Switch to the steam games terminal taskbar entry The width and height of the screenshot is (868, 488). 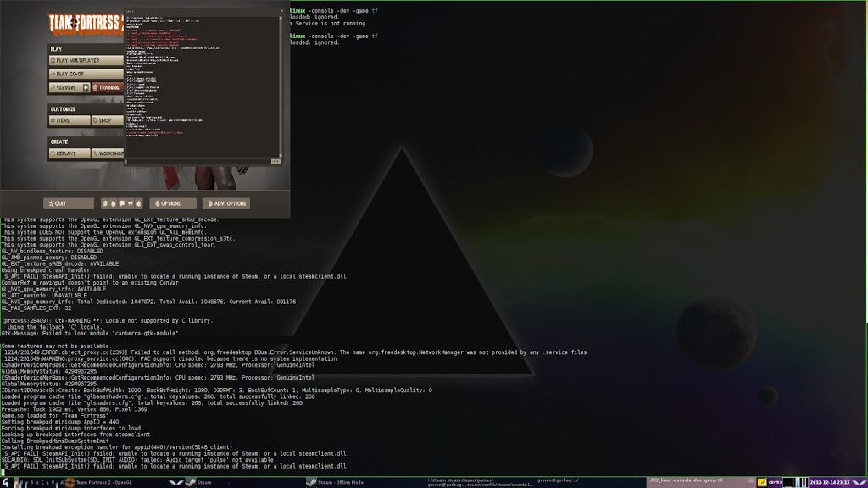pyautogui.click(x=481, y=482)
